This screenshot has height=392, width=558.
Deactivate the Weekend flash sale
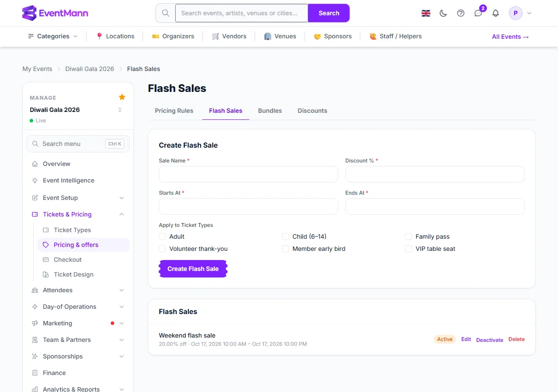tap(490, 340)
